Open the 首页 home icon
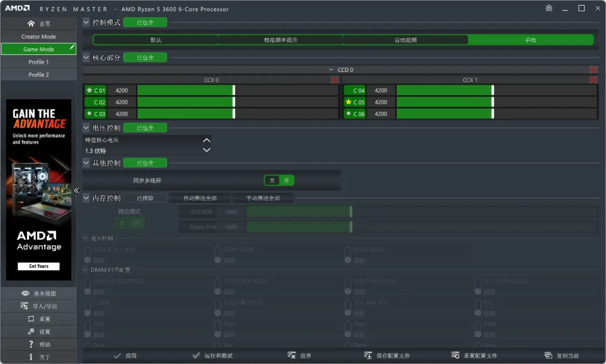This screenshot has width=606, height=364. click(31, 24)
